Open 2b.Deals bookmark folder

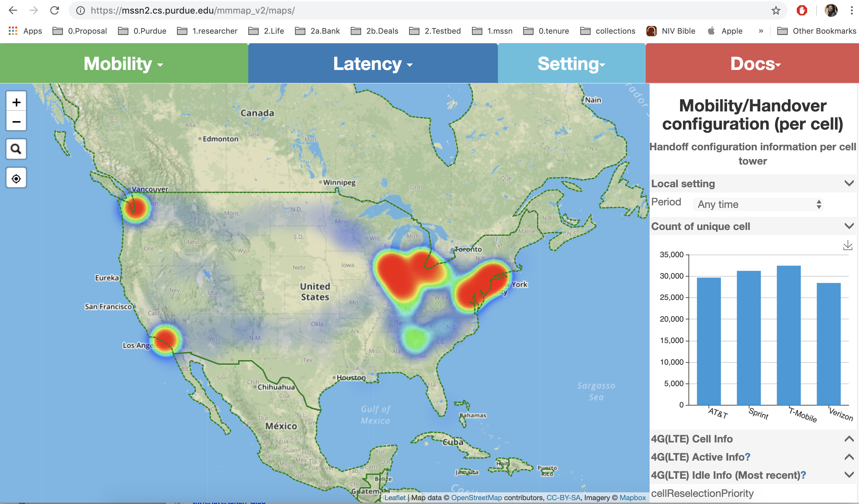[374, 31]
